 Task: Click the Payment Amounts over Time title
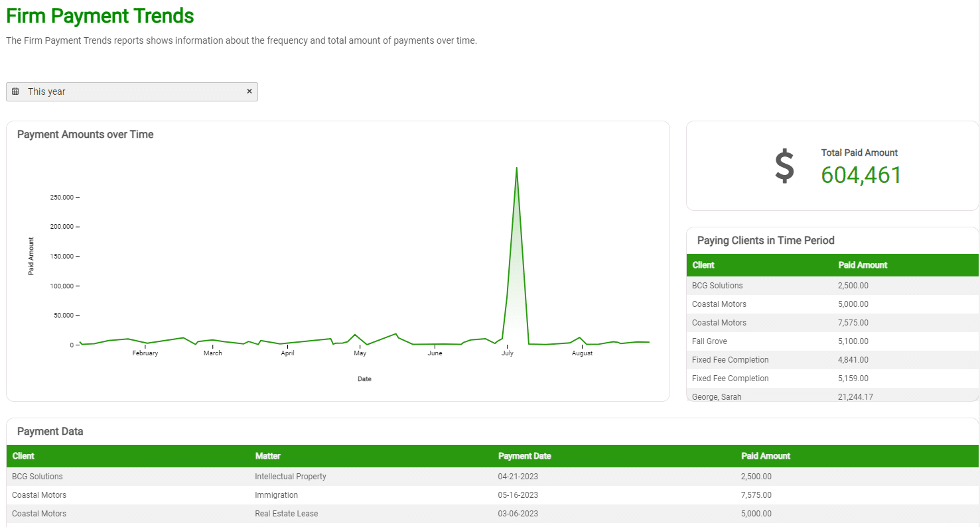click(85, 135)
